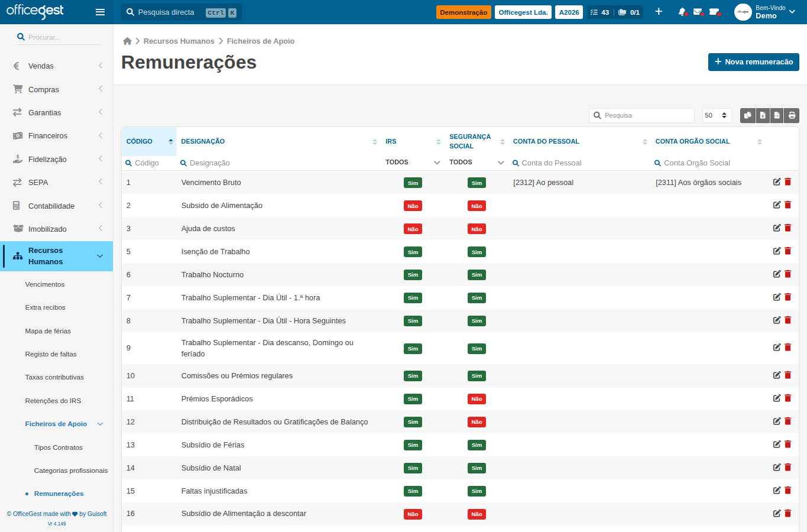This screenshot has width=807, height=532.
Task: Edit the Vencimento Bruto row
Action: point(777,182)
